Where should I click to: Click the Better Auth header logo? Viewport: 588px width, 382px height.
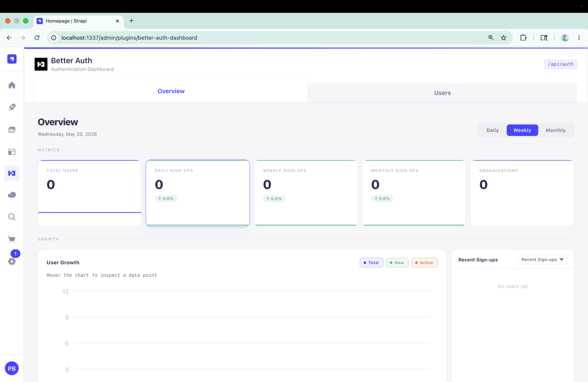click(x=41, y=64)
